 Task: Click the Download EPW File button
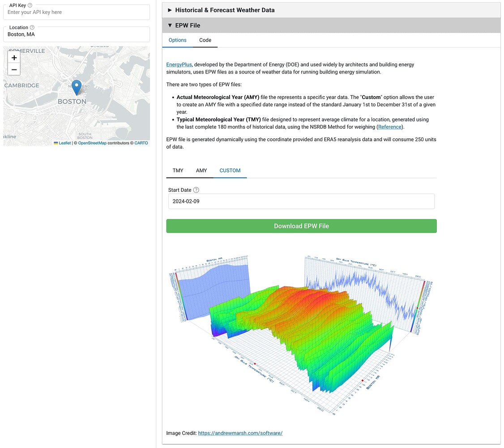tap(301, 226)
